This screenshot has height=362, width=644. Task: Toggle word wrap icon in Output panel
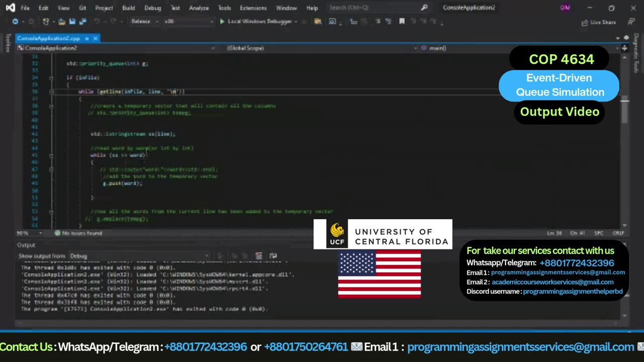pyautogui.click(x=273, y=256)
